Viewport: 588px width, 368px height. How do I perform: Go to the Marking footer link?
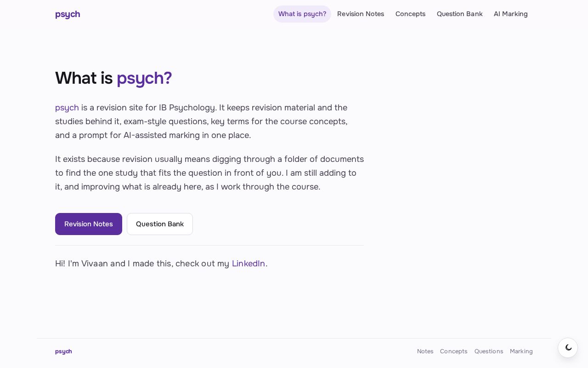521,351
